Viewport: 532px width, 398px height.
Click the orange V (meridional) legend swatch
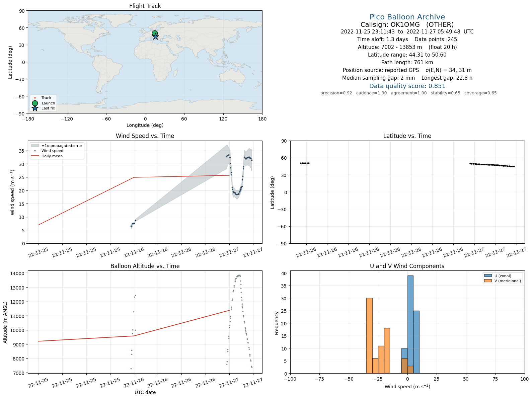click(487, 281)
